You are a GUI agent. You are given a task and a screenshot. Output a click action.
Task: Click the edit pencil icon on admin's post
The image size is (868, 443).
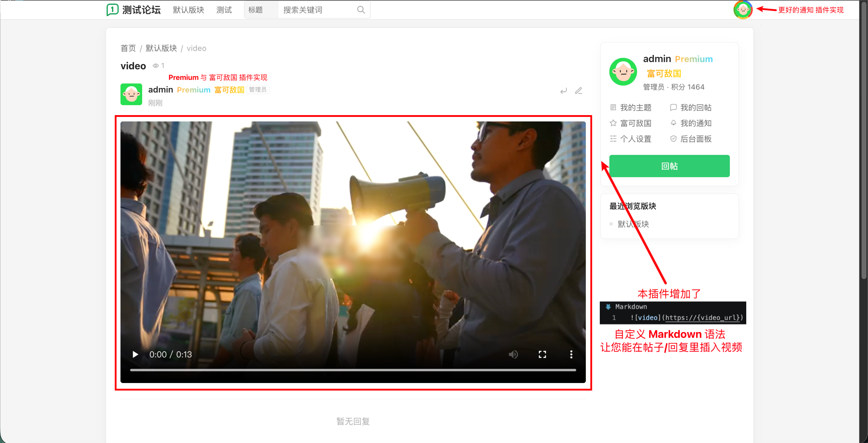coord(579,91)
